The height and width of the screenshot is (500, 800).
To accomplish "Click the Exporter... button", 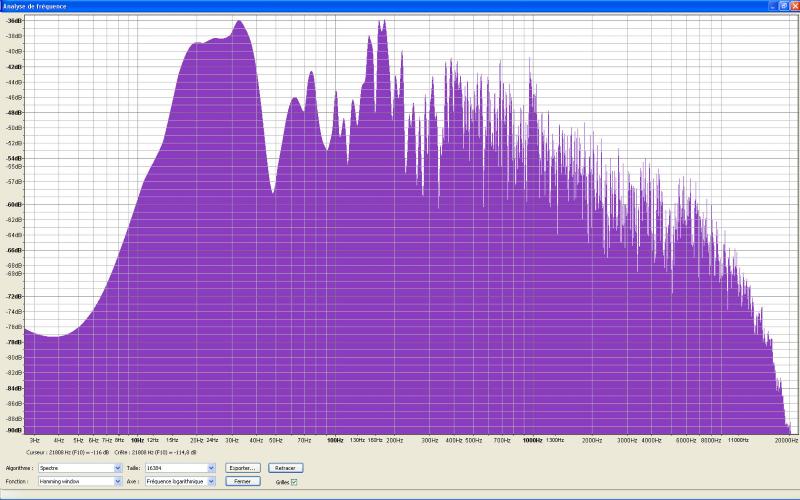I will (x=243, y=468).
